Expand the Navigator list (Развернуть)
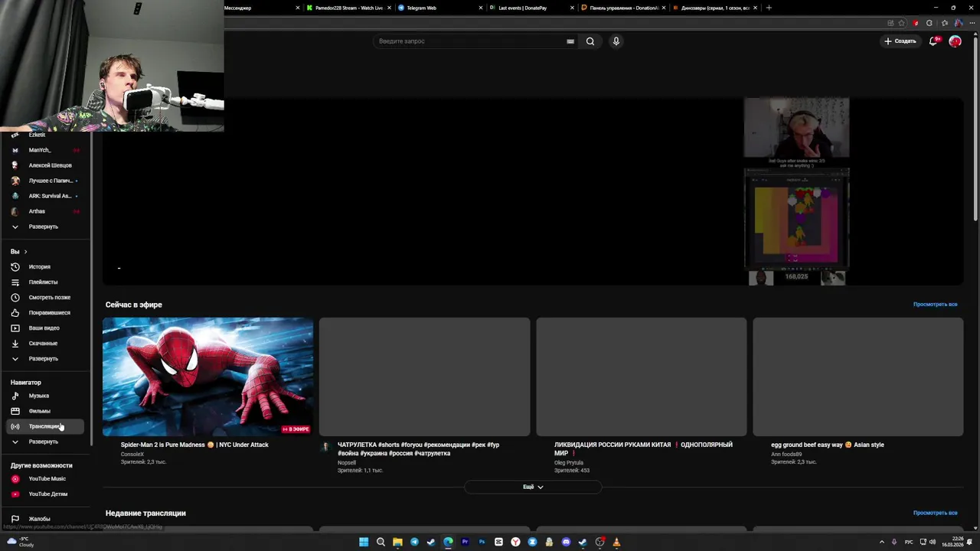The image size is (980, 551). [x=46, y=442]
